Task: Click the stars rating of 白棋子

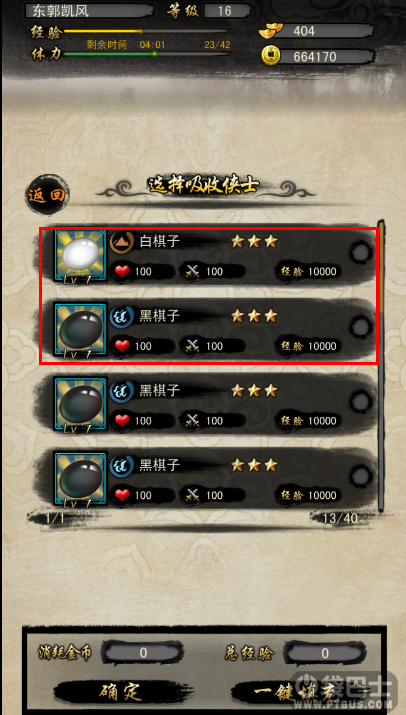Action: (254, 241)
